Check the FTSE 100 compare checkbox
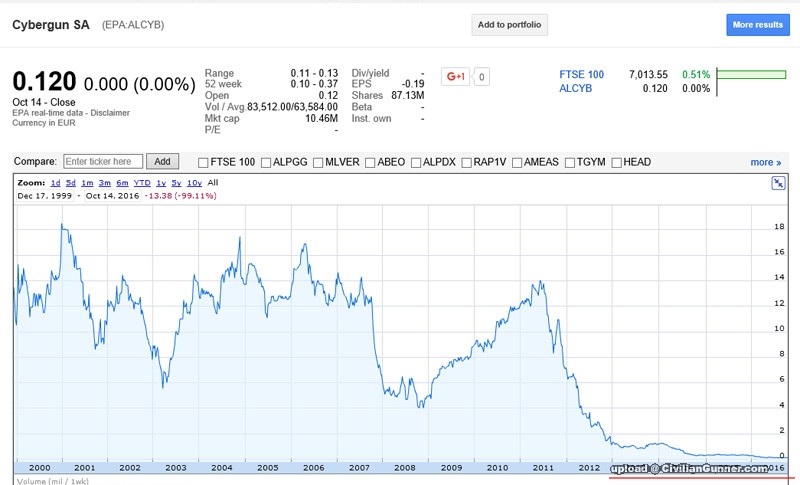800x485 pixels. (204, 162)
